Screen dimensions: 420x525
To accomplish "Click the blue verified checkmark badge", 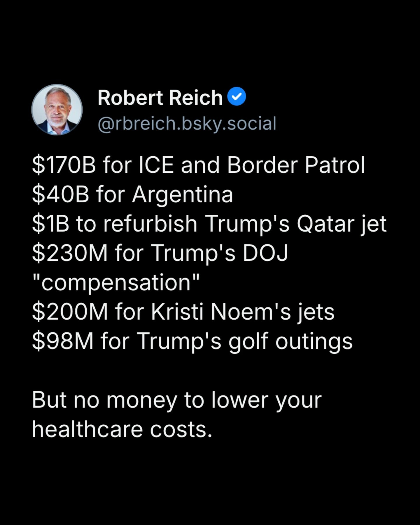I will (x=237, y=97).
